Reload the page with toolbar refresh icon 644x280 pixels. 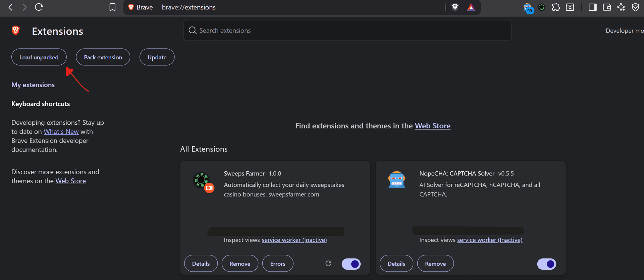[39, 7]
